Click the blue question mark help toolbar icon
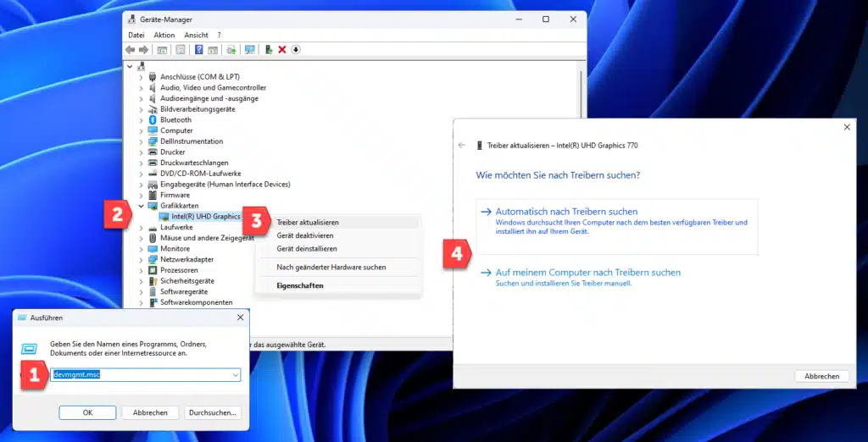Screen dimensions: 868x442 click(x=198, y=50)
